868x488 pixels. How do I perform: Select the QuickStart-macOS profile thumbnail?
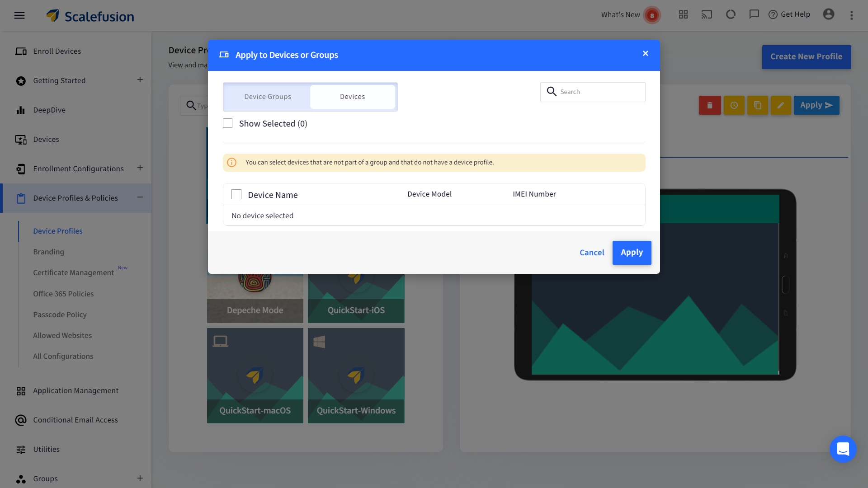[255, 376]
